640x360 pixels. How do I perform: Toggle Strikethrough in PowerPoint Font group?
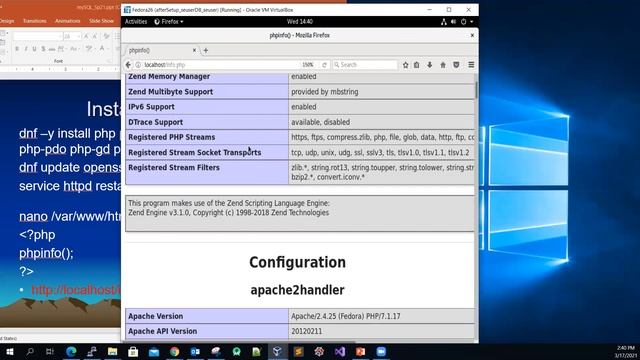pos(52,49)
